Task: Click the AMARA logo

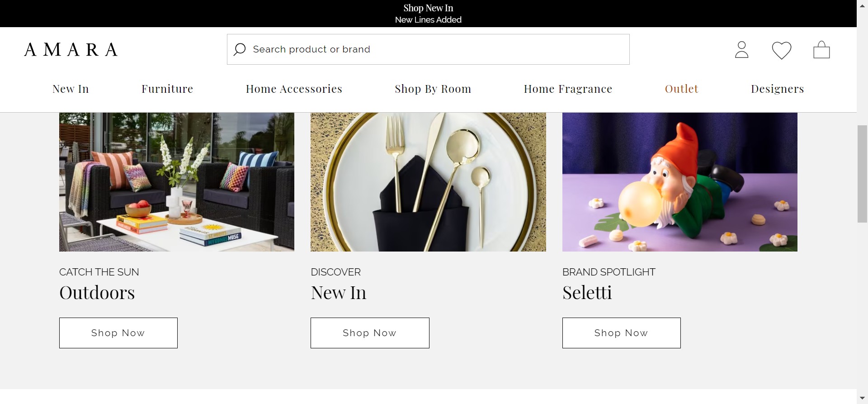Action: pyautogui.click(x=71, y=49)
